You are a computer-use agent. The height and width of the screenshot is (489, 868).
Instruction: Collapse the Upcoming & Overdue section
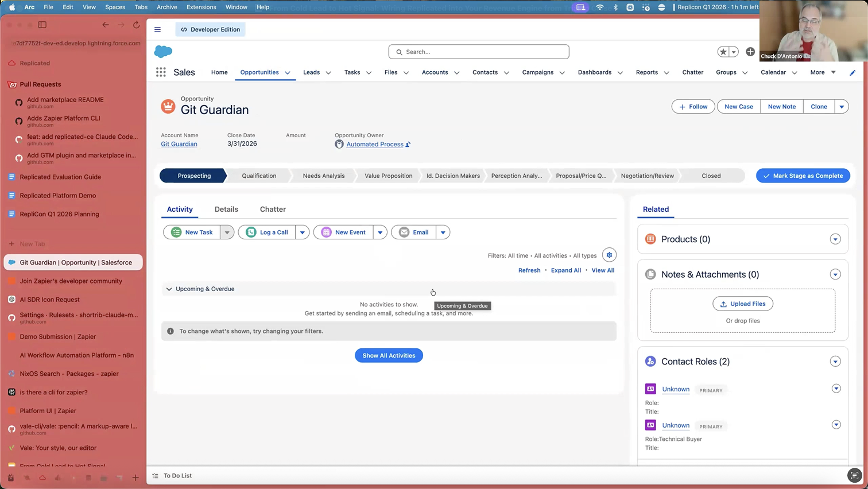click(169, 289)
